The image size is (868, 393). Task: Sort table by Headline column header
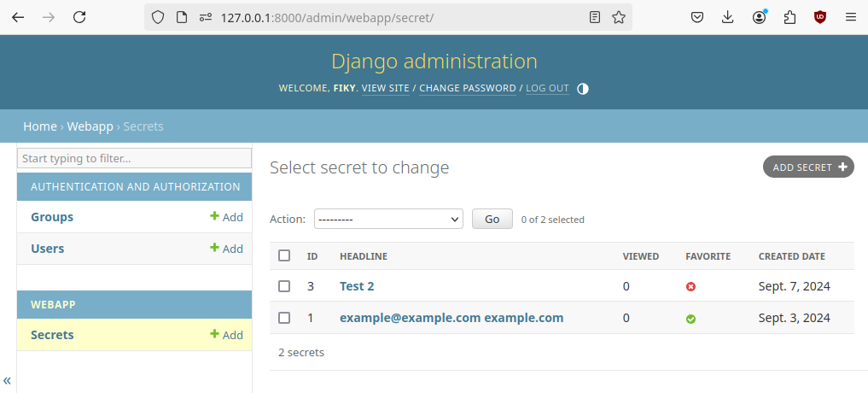coord(364,256)
